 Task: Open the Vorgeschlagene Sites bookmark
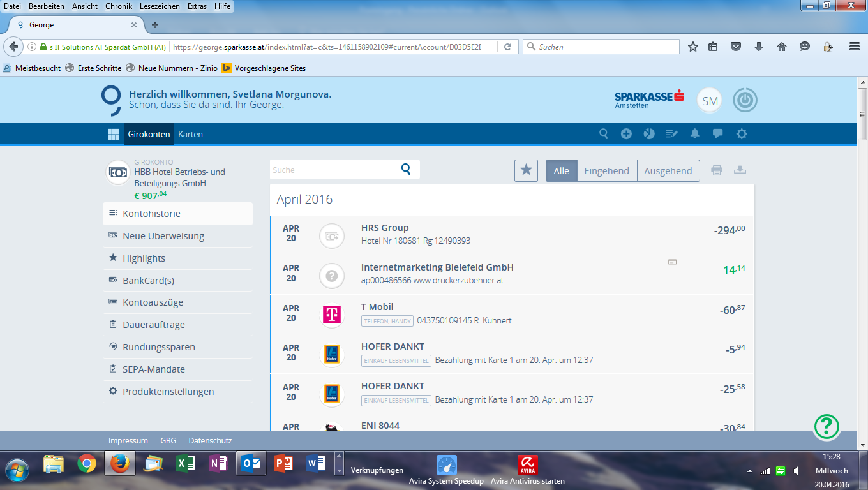click(x=264, y=68)
